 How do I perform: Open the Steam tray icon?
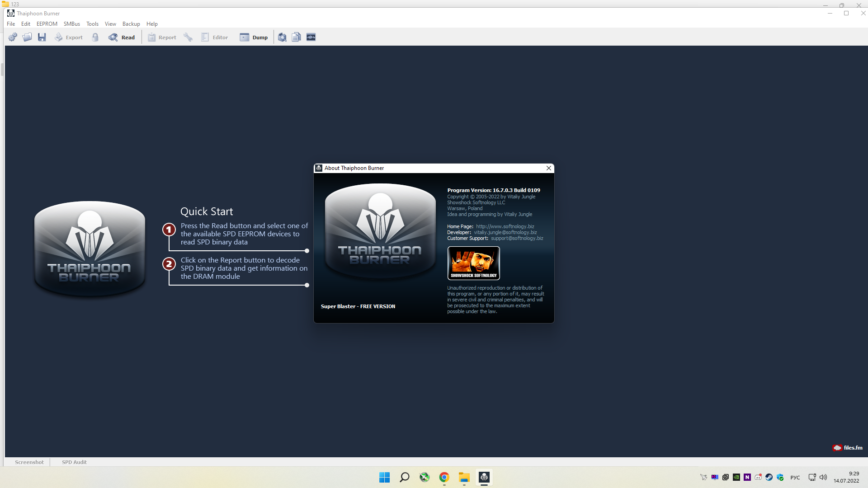[769, 477]
